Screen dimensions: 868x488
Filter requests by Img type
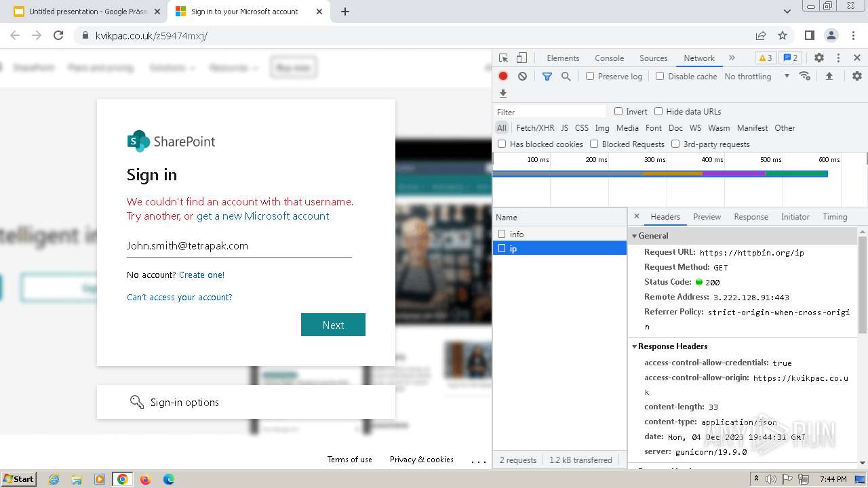[602, 127]
